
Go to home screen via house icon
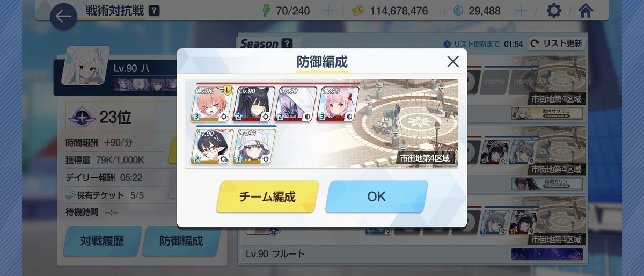pos(586,10)
